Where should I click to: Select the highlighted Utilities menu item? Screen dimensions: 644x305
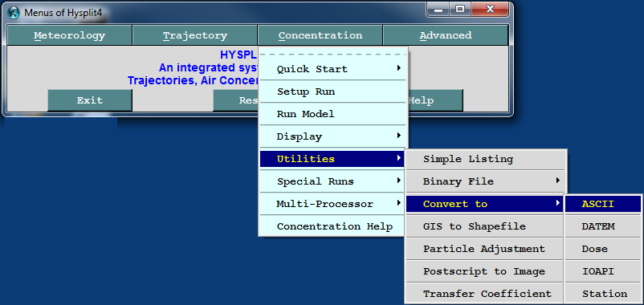333,159
